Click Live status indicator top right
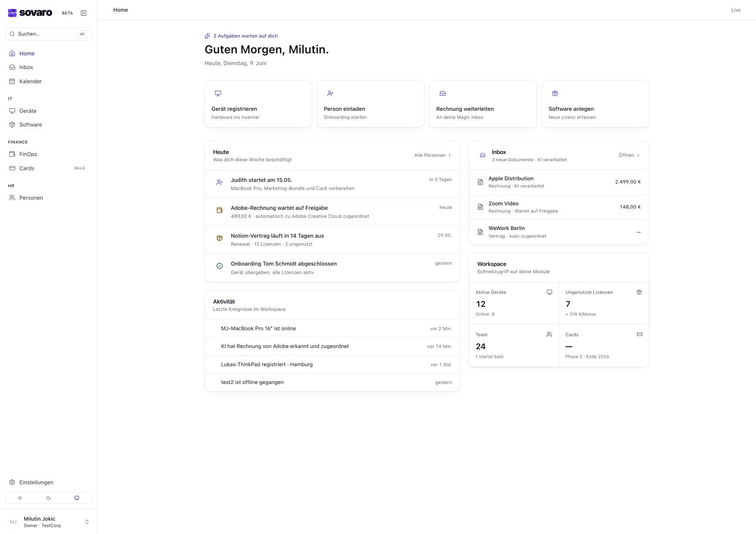This screenshot has width=756, height=534. tap(736, 10)
